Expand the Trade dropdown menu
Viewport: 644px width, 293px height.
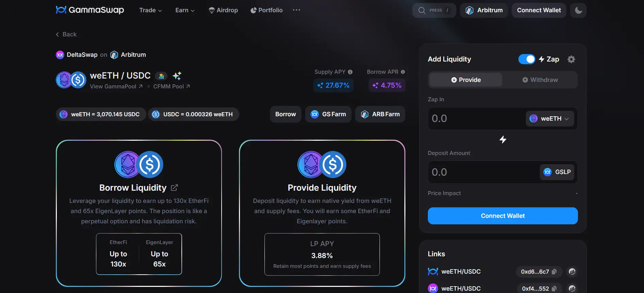(x=150, y=10)
